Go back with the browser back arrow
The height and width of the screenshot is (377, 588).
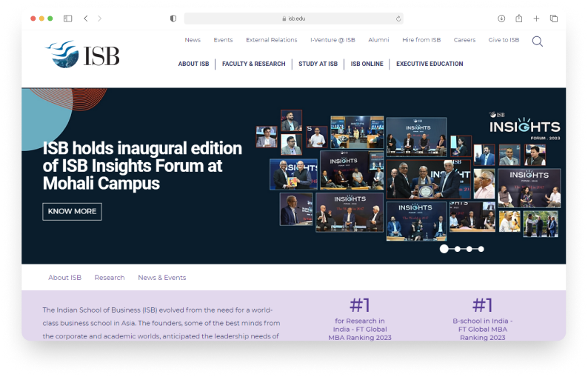pos(86,19)
